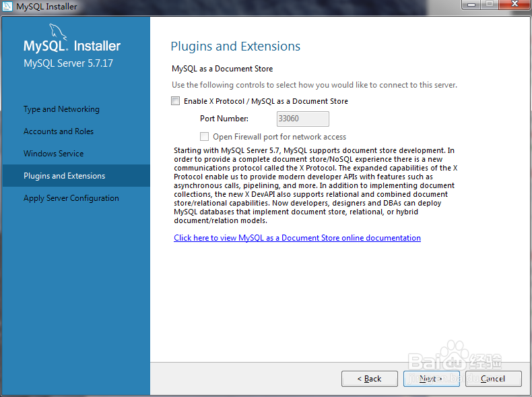Open Type and Networking step
This screenshot has height=397, width=532.
61,109
